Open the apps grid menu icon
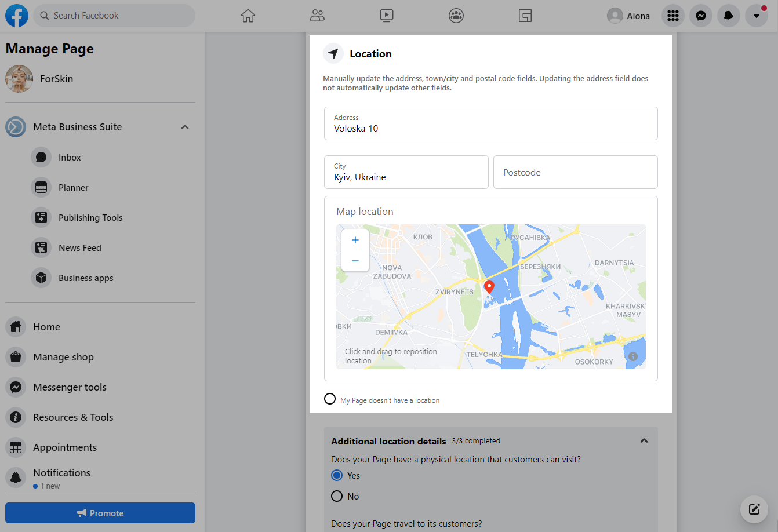This screenshot has width=778, height=532. click(673, 16)
